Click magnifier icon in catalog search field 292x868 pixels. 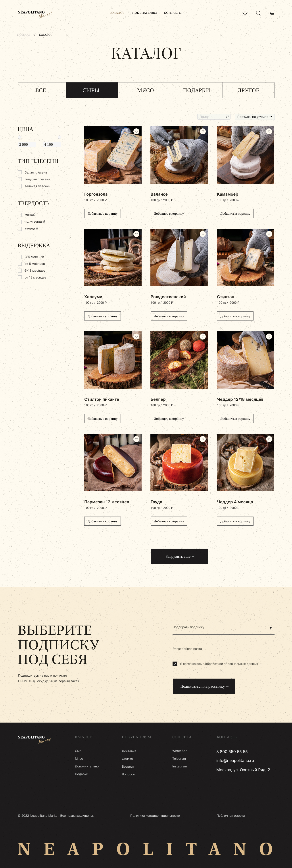click(x=227, y=116)
